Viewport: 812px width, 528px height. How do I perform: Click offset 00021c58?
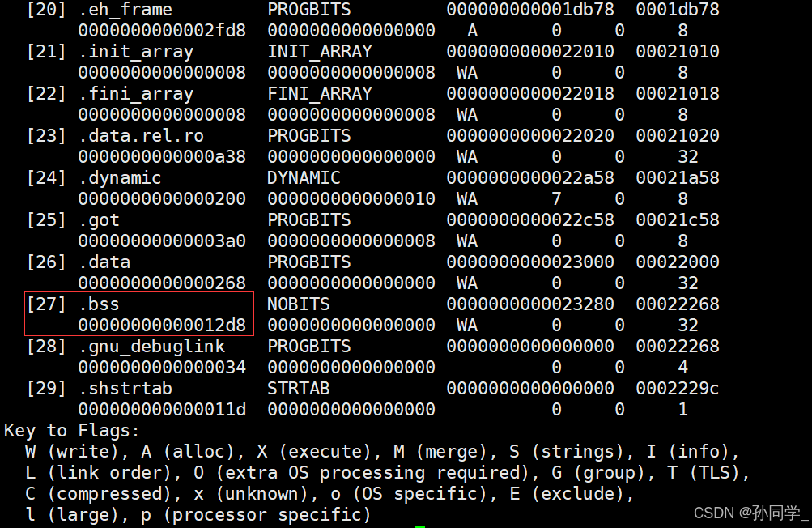(x=678, y=220)
